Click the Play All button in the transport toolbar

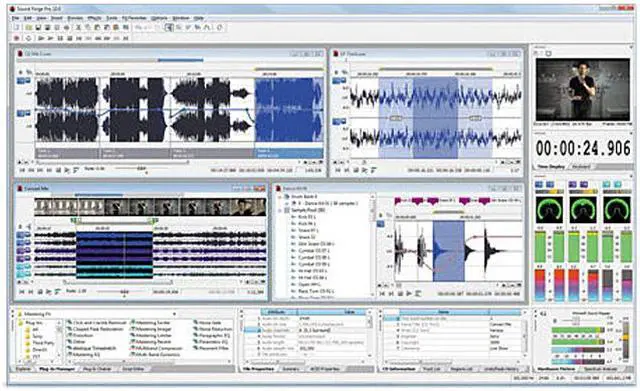tap(41, 38)
